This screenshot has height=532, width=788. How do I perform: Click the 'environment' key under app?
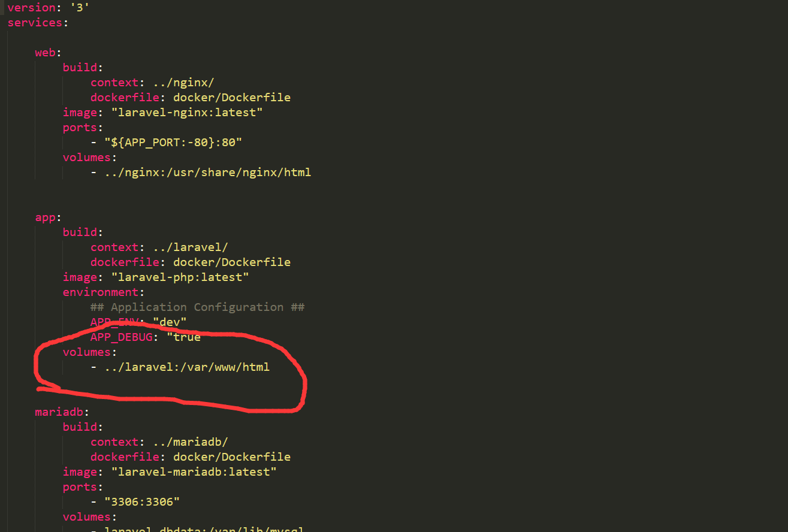pyautogui.click(x=101, y=292)
